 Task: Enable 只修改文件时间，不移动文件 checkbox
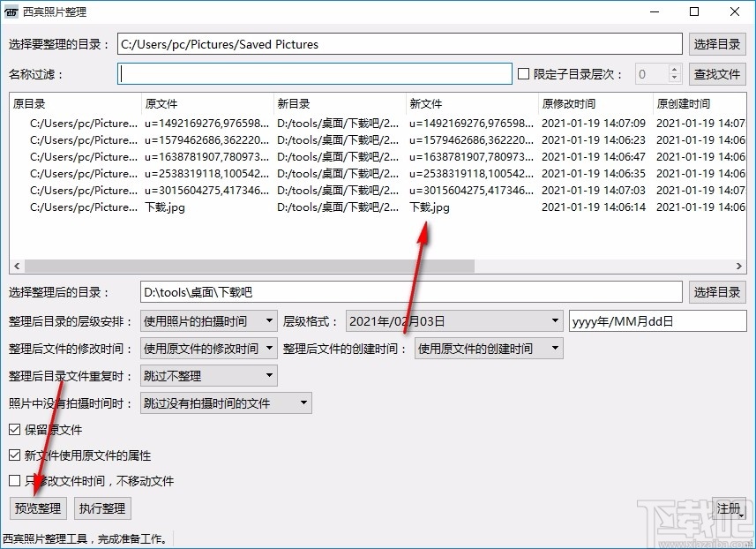tap(15, 480)
